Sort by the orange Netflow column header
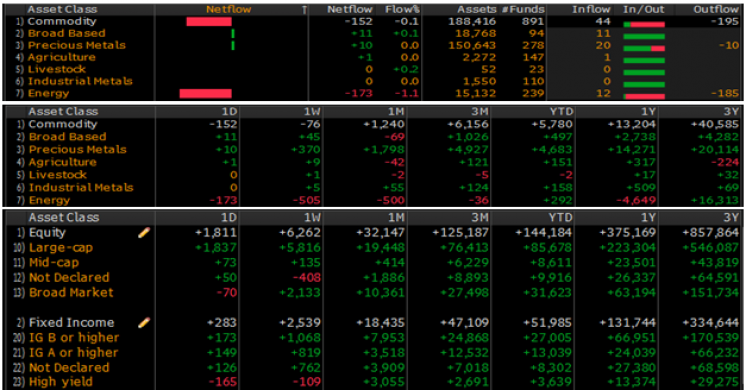745x390 pixels. [229, 10]
